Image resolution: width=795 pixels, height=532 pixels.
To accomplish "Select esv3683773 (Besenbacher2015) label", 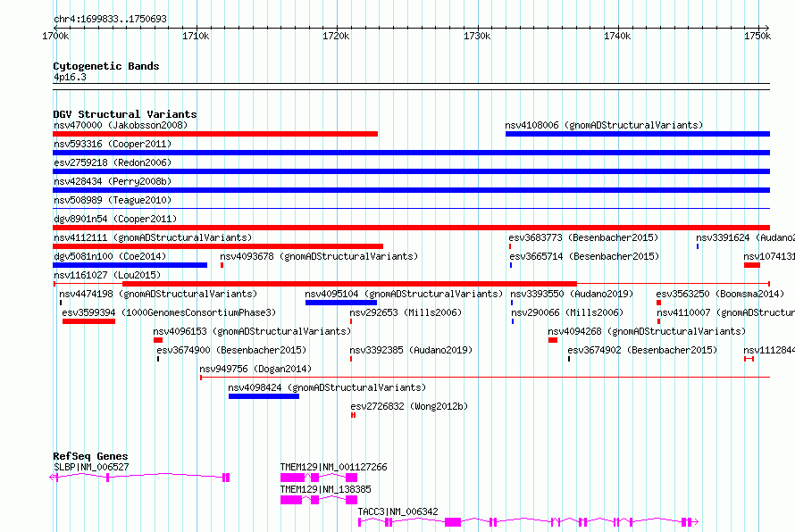I will (583, 237).
